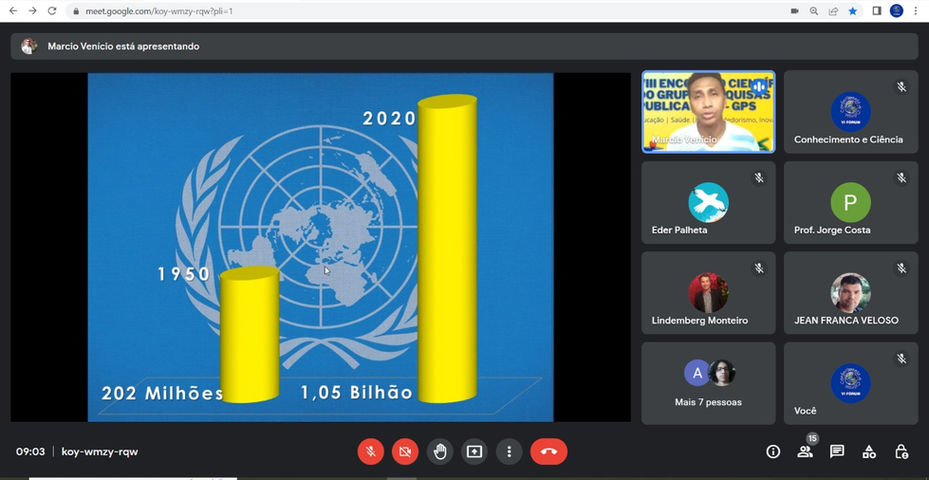Click muted mic icon on Conhecimento e Ciência tile
Image resolution: width=929 pixels, height=480 pixels.
coord(901,87)
